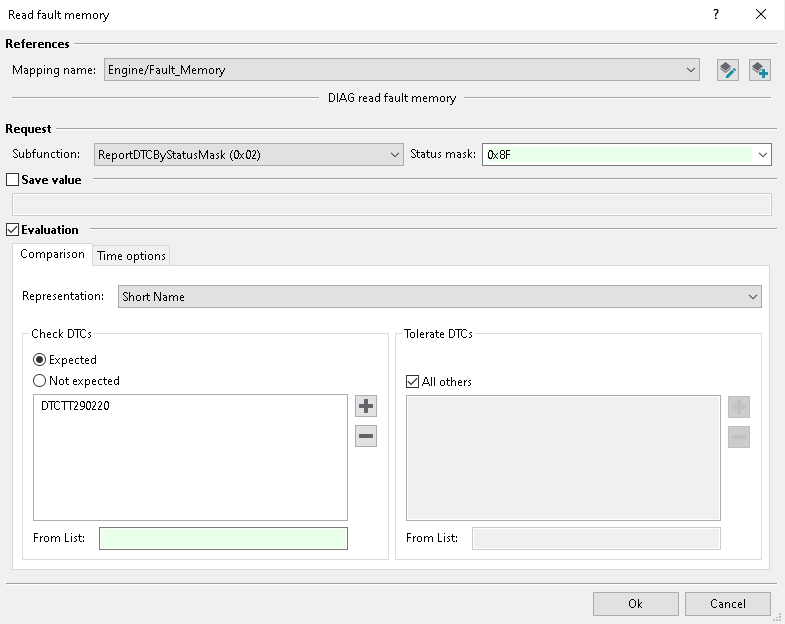Untick the All others checkbox

click(412, 382)
